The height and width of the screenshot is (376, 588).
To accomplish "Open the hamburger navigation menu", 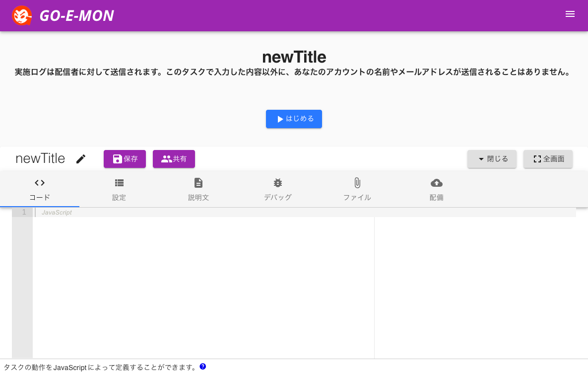I will pyautogui.click(x=570, y=14).
